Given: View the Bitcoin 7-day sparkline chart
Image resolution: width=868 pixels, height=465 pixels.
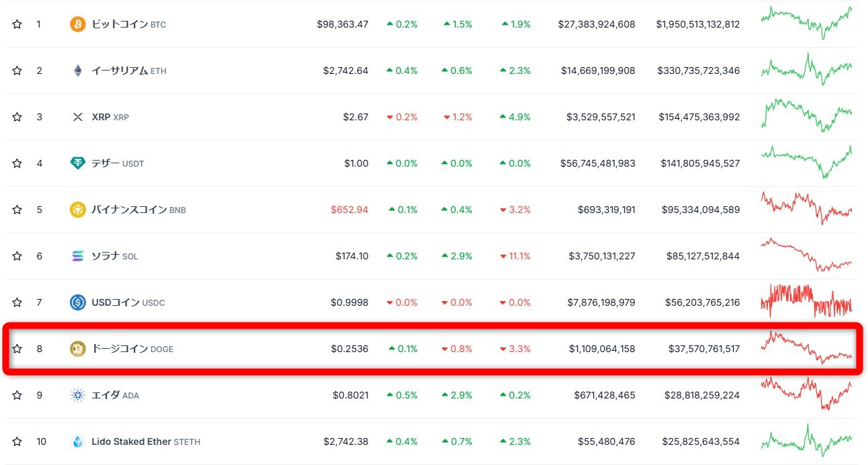Looking at the screenshot, I should click(x=806, y=23).
